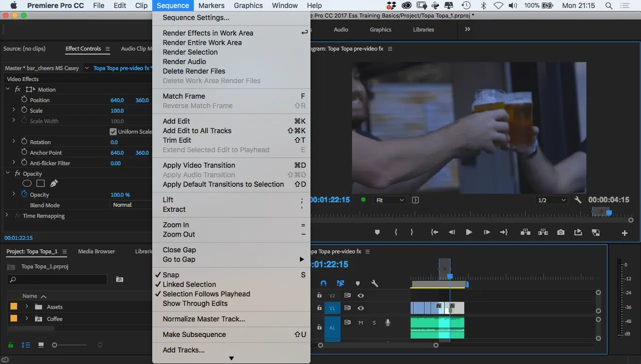Click the Position value 640.0
Viewport: 641px width, 364px height.
(117, 100)
